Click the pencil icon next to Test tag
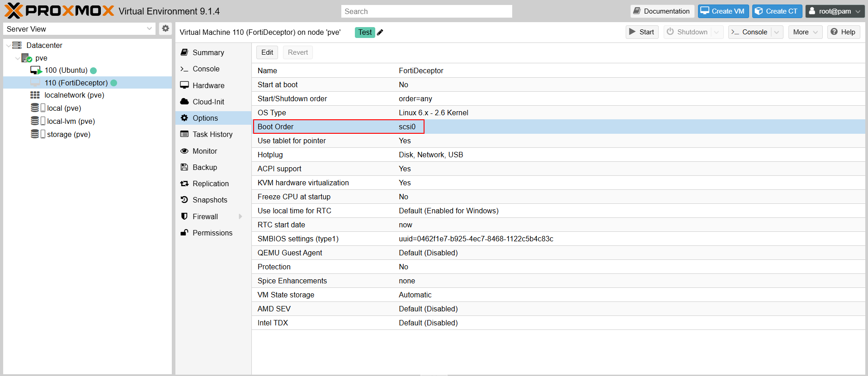This screenshot has width=868, height=376. (380, 33)
